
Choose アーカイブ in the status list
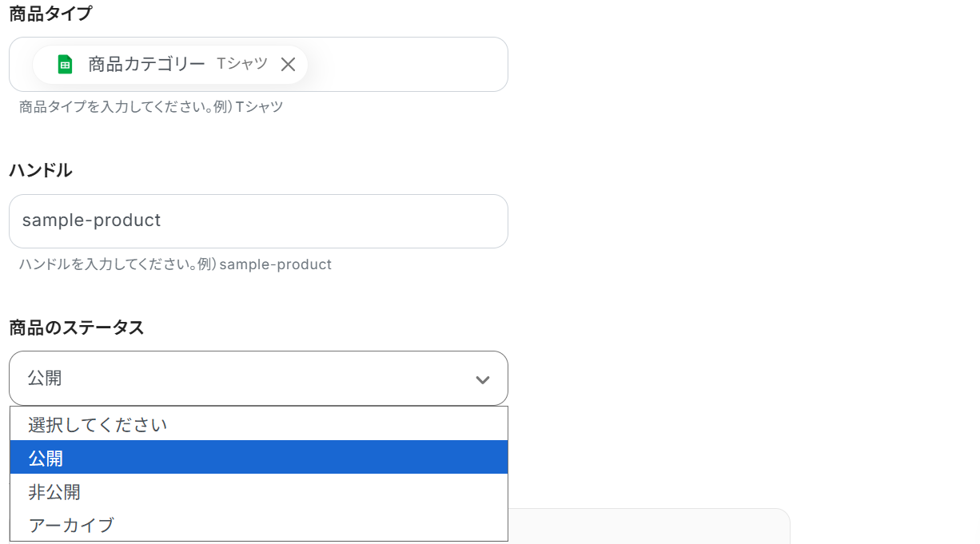coord(71,525)
